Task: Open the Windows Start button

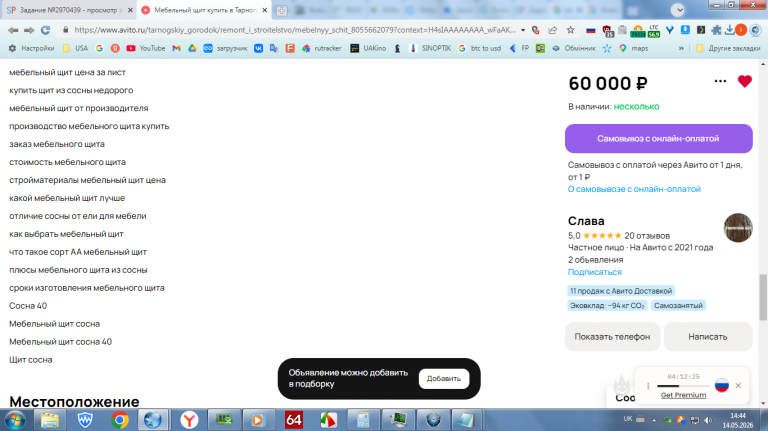Action: click(15, 420)
